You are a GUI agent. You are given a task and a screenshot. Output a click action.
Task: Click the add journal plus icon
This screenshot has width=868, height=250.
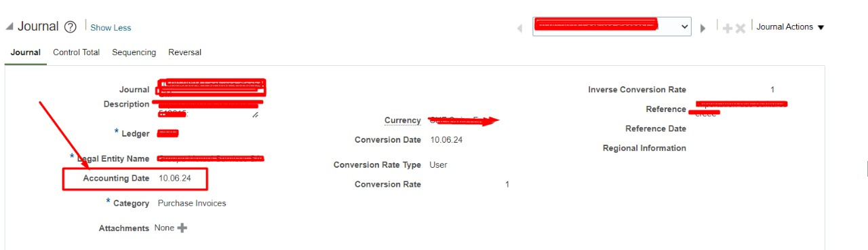[x=728, y=28]
